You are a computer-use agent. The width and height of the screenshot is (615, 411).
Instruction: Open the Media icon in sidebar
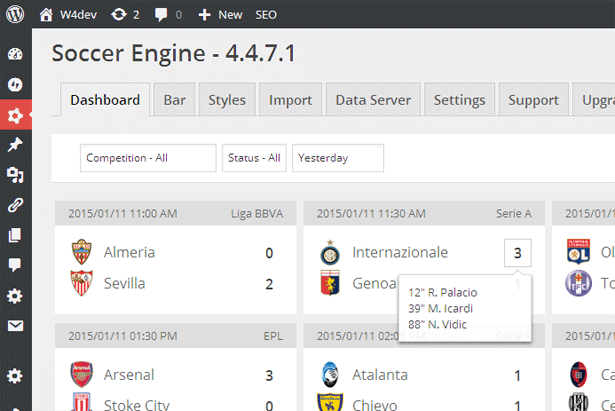pyautogui.click(x=15, y=175)
